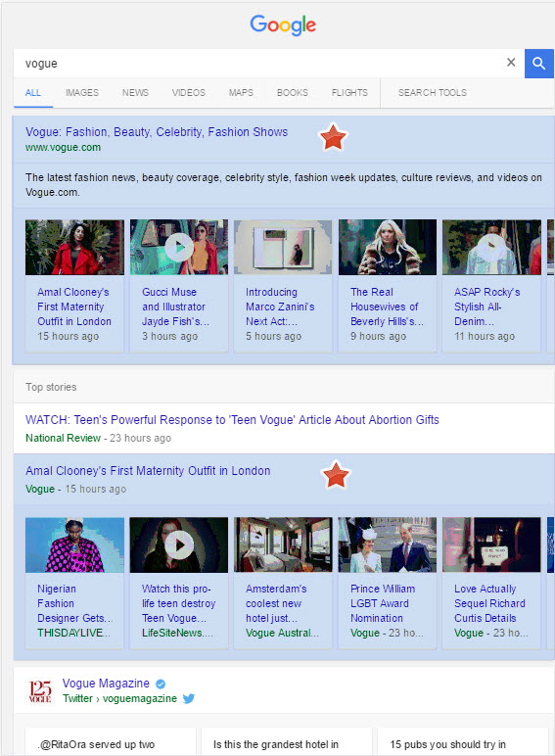Image resolution: width=555 pixels, height=756 pixels.
Task: Click inside the search field containing vogue
Action: point(260,63)
